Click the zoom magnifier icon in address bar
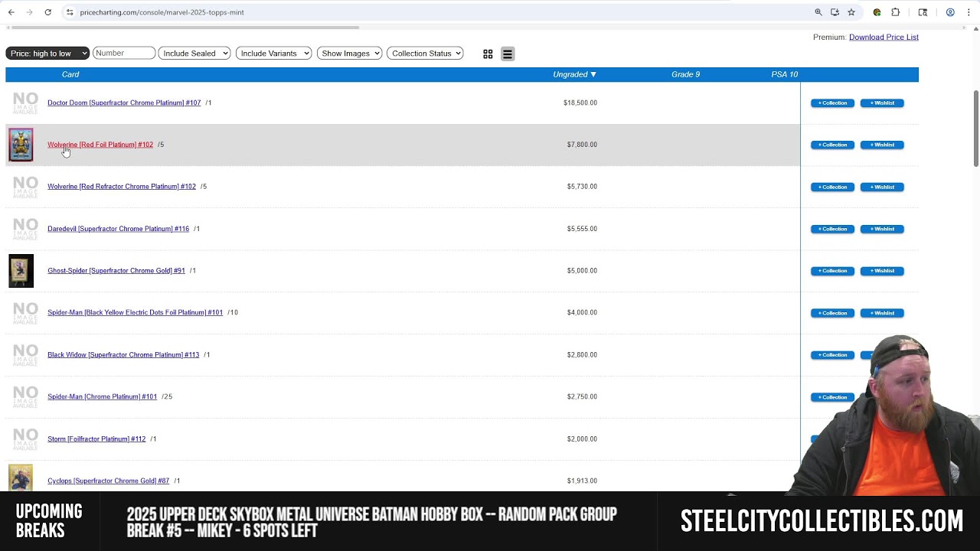Viewport: 980px width, 551px height. coord(818,12)
